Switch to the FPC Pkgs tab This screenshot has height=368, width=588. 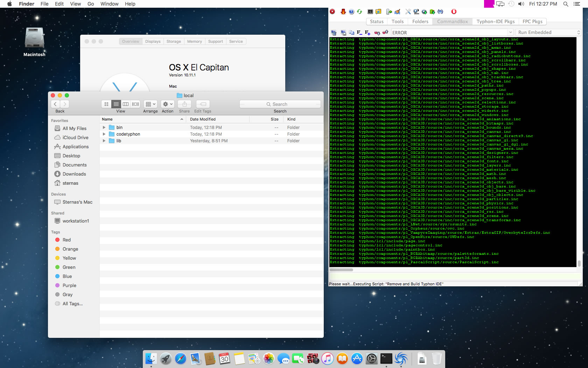pyautogui.click(x=532, y=21)
